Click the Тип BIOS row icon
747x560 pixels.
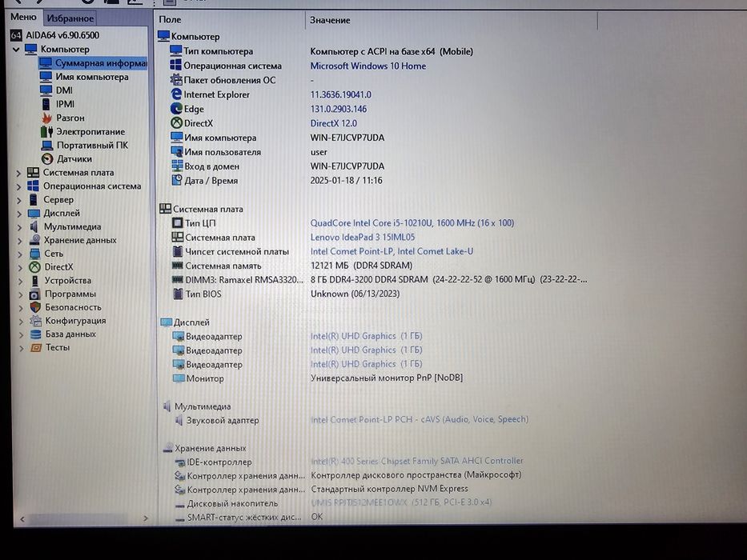[179, 294]
